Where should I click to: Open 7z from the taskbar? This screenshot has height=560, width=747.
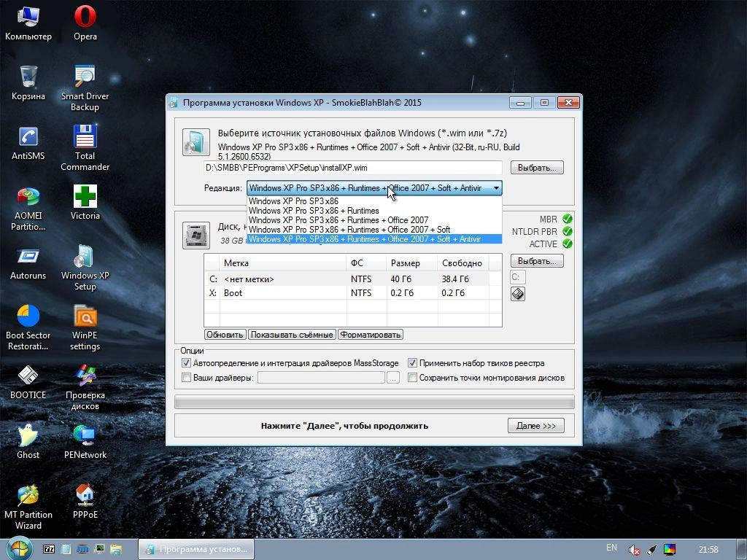49,549
